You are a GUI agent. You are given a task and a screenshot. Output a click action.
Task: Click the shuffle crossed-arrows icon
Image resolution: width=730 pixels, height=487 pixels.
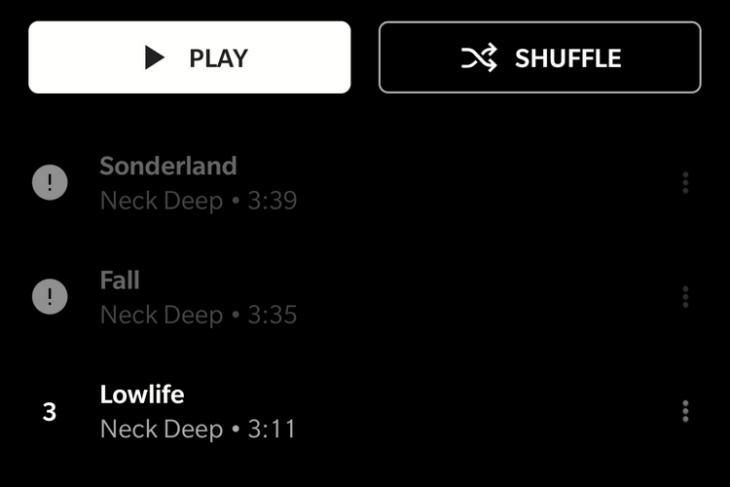click(479, 58)
